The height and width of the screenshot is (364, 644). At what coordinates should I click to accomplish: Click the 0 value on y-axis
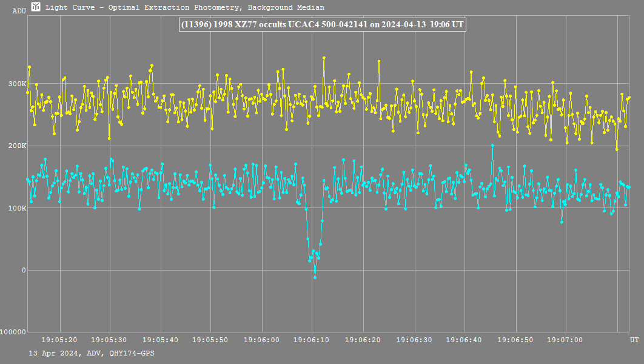pyautogui.click(x=24, y=270)
